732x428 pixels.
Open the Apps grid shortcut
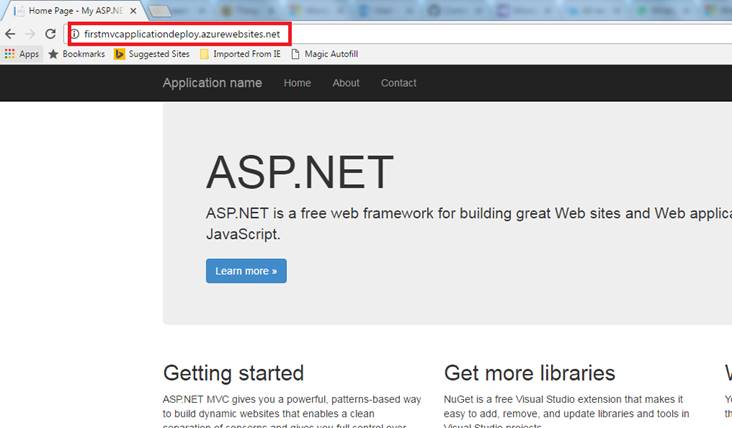pyautogui.click(x=21, y=54)
